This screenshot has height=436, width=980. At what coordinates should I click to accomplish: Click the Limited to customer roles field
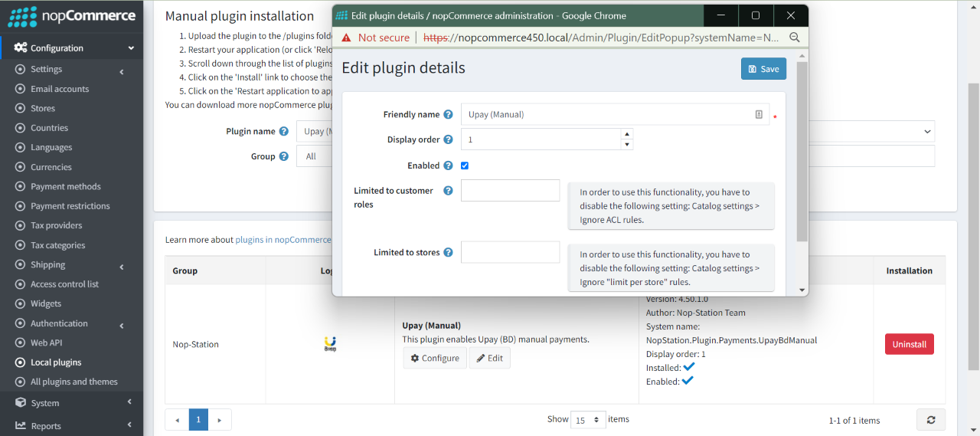coord(511,191)
